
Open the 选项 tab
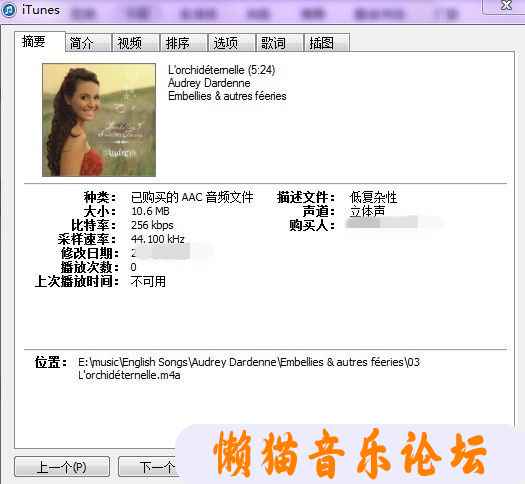[231, 43]
